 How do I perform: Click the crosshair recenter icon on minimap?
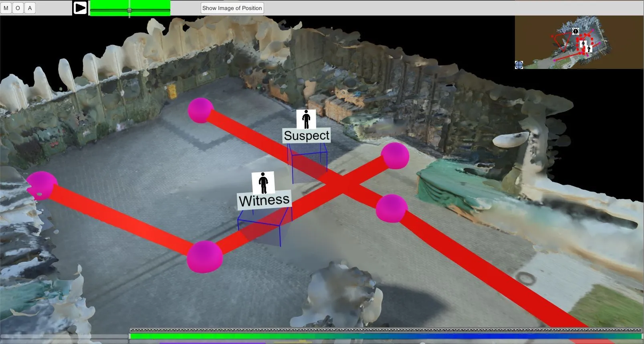tap(519, 65)
